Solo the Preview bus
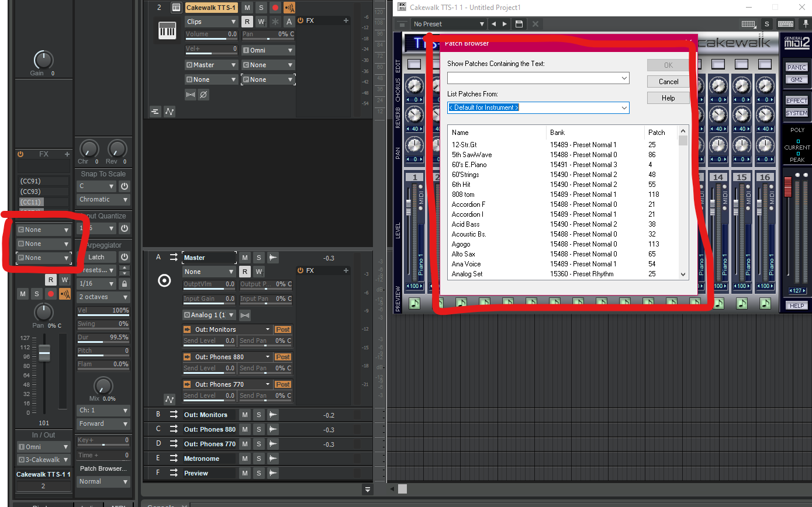The height and width of the screenshot is (507, 812). pyautogui.click(x=259, y=473)
